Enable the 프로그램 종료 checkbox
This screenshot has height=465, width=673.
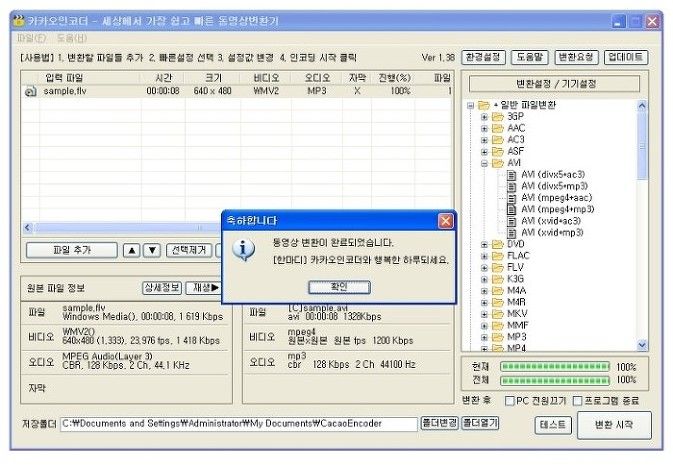coord(578,401)
